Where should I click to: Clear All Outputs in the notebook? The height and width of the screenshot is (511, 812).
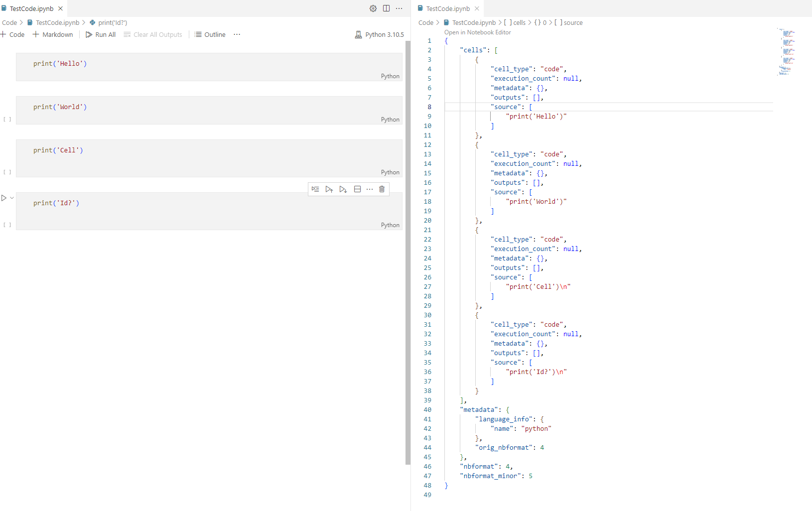152,34
